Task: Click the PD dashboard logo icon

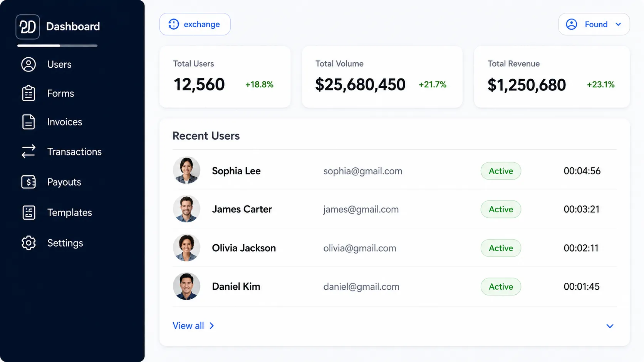Action: coord(28,27)
